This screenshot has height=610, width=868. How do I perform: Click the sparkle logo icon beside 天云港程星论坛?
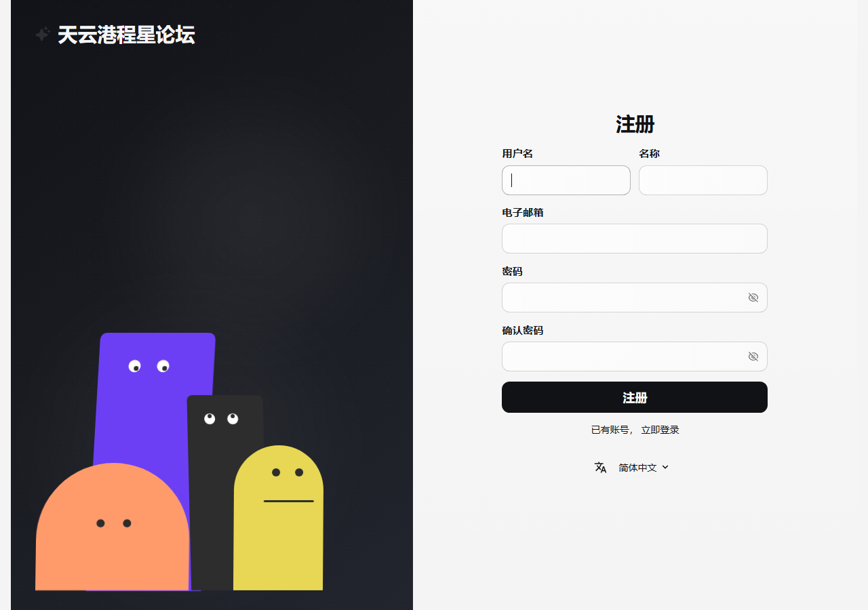click(42, 35)
